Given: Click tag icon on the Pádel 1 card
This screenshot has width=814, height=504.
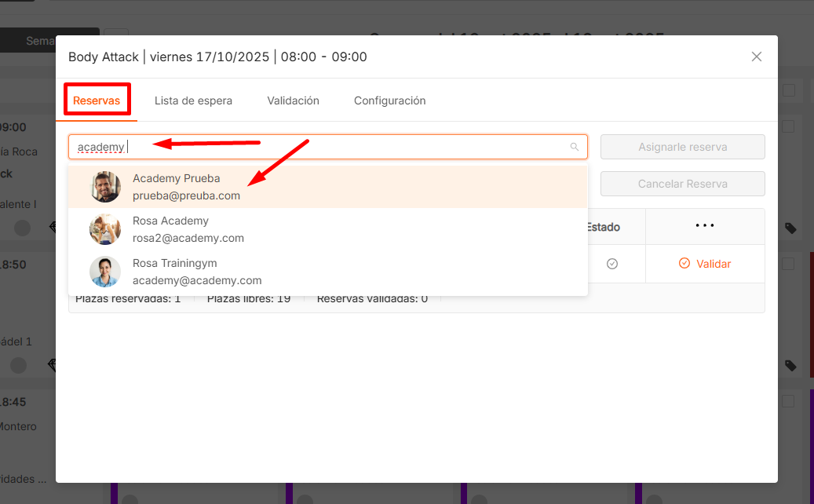Looking at the screenshot, I should (790, 365).
